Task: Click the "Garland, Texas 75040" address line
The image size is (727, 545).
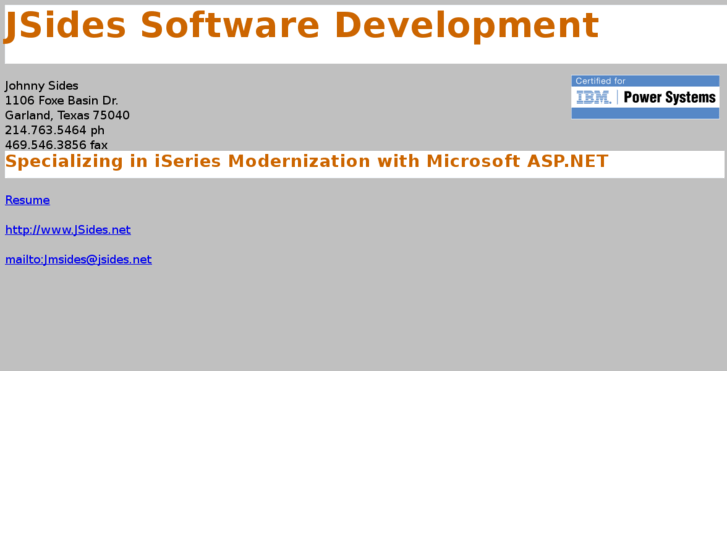Action: [67, 116]
